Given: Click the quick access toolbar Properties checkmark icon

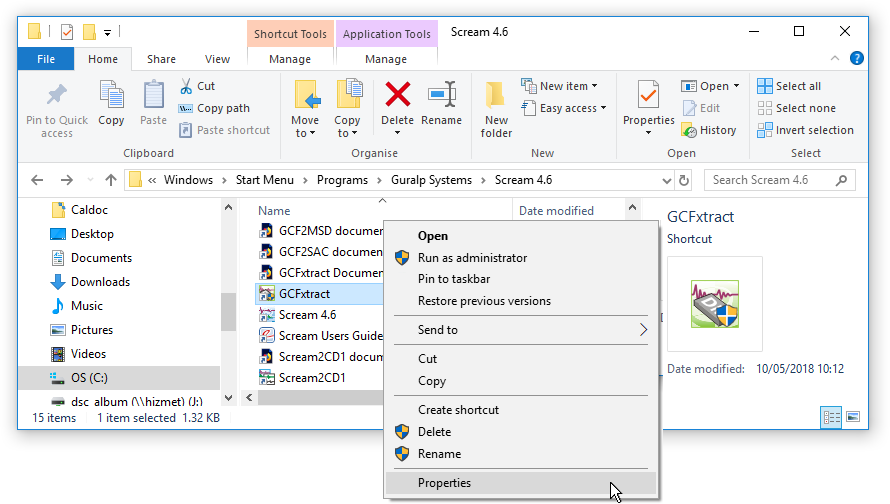Looking at the screenshot, I should [x=67, y=32].
